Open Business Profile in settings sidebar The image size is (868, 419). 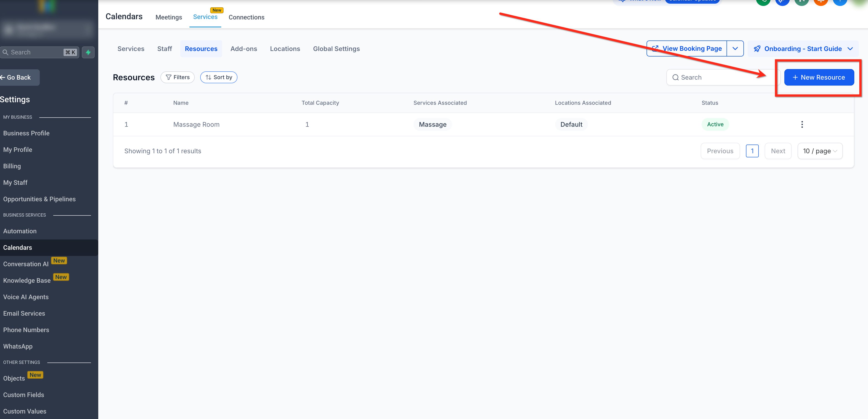(26, 133)
